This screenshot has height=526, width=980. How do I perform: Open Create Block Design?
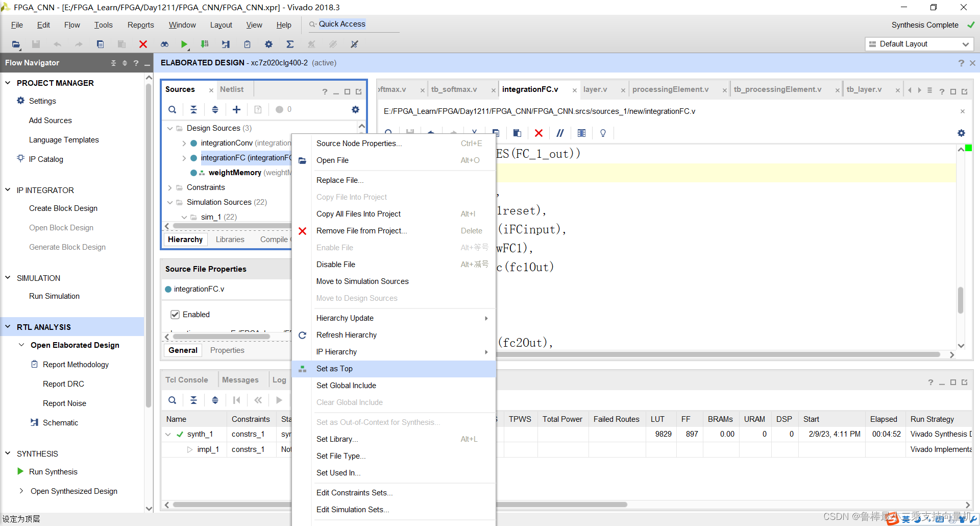pos(63,208)
